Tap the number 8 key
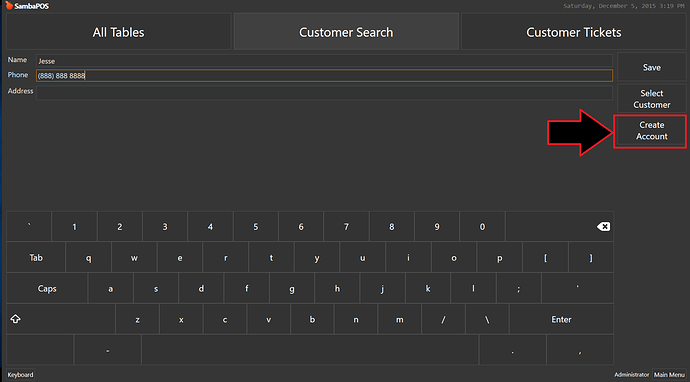690x382 pixels. (x=391, y=227)
